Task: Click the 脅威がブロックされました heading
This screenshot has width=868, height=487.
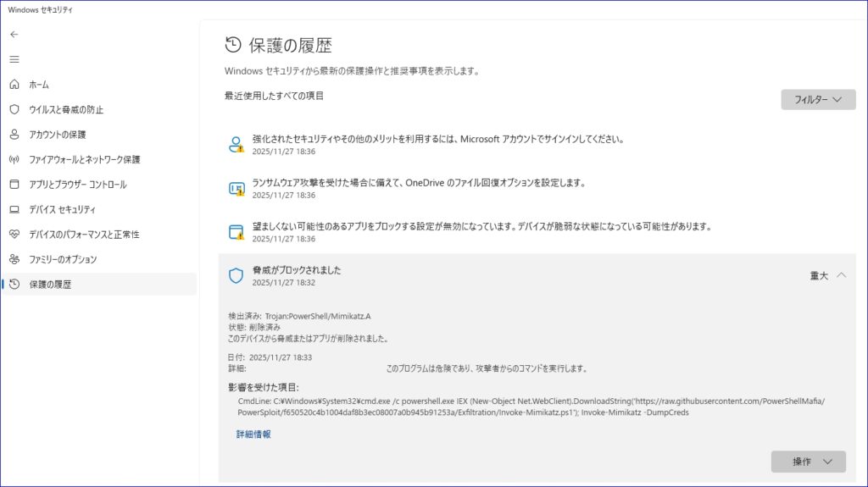Action: pos(297,270)
